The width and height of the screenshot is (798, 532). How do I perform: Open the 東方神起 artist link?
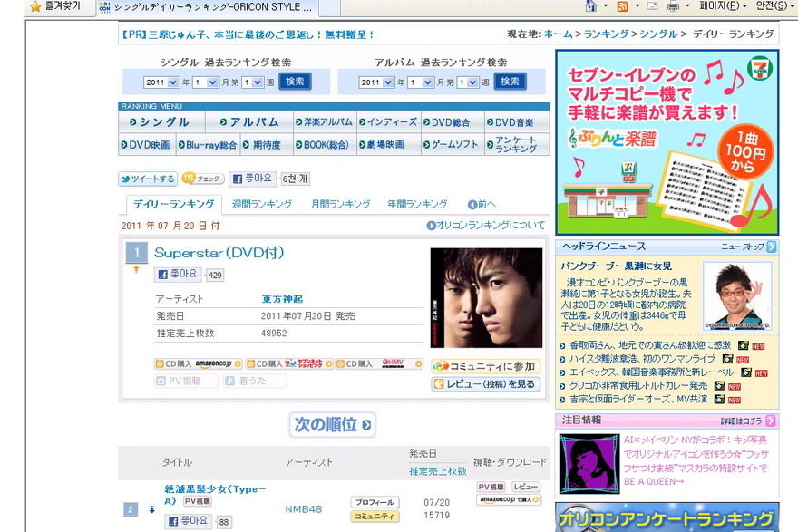click(x=282, y=299)
